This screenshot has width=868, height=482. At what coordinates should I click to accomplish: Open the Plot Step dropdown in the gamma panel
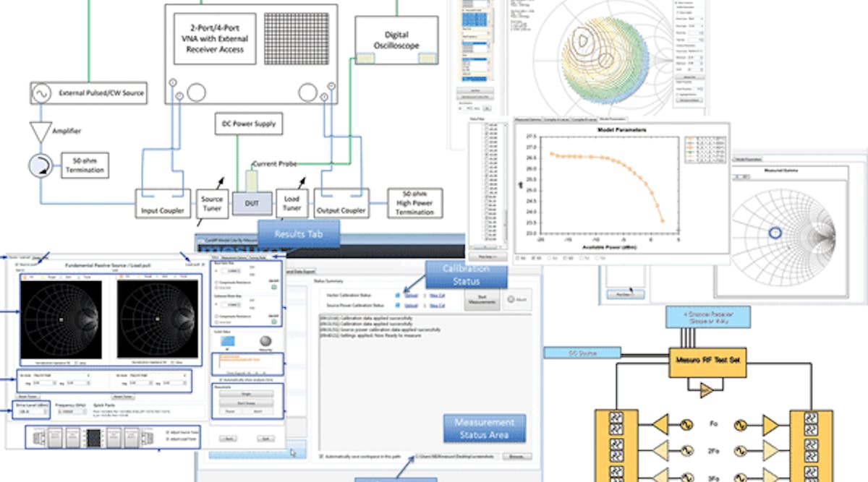[x=624, y=293]
